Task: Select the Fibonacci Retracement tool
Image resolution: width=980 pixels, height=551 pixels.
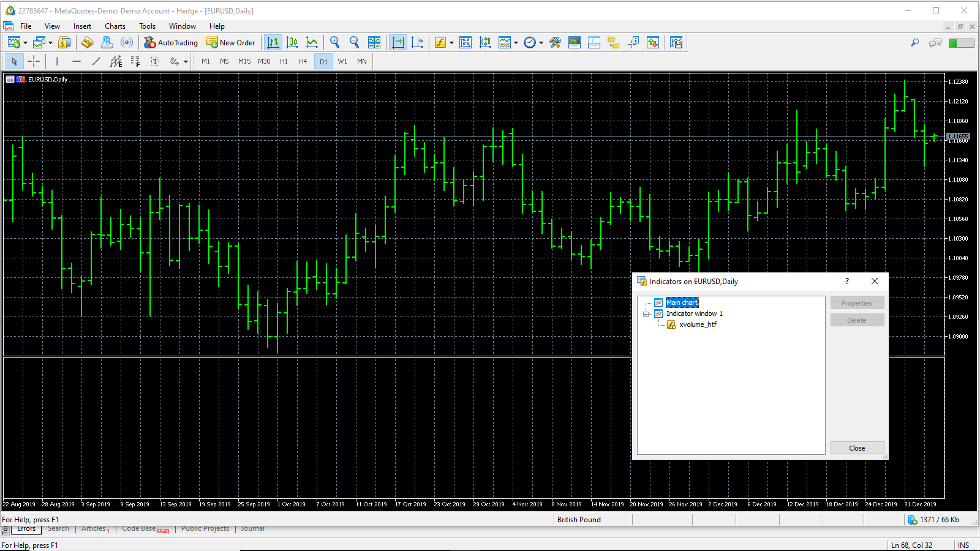Action: pyautogui.click(x=135, y=61)
